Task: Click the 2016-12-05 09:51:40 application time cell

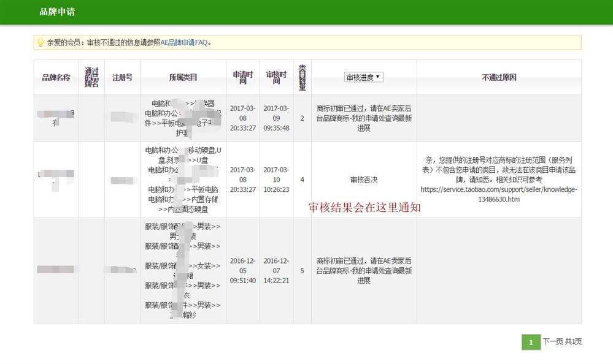Action: click(242, 270)
